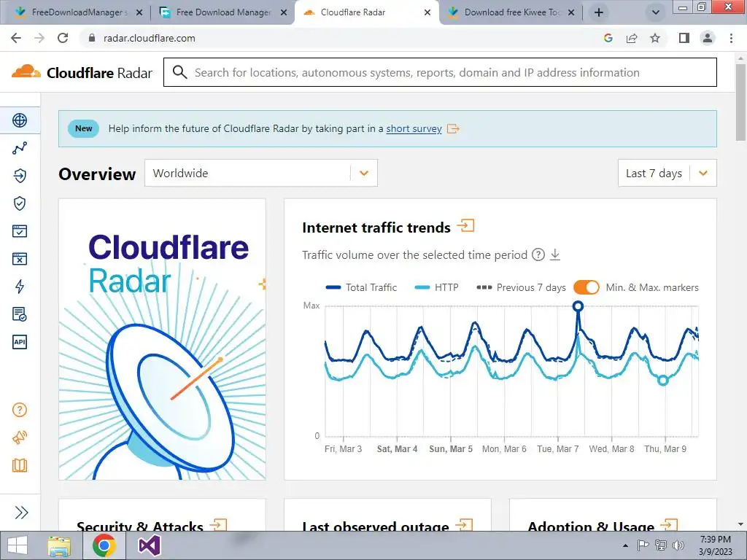Click the external-link icon beside short survey
The width and height of the screenshot is (747, 560).
pyautogui.click(x=453, y=128)
